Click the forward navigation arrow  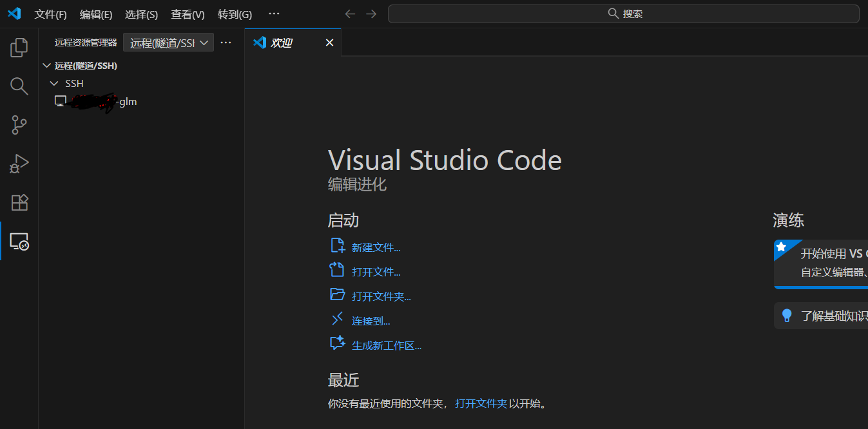pyautogui.click(x=371, y=14)
